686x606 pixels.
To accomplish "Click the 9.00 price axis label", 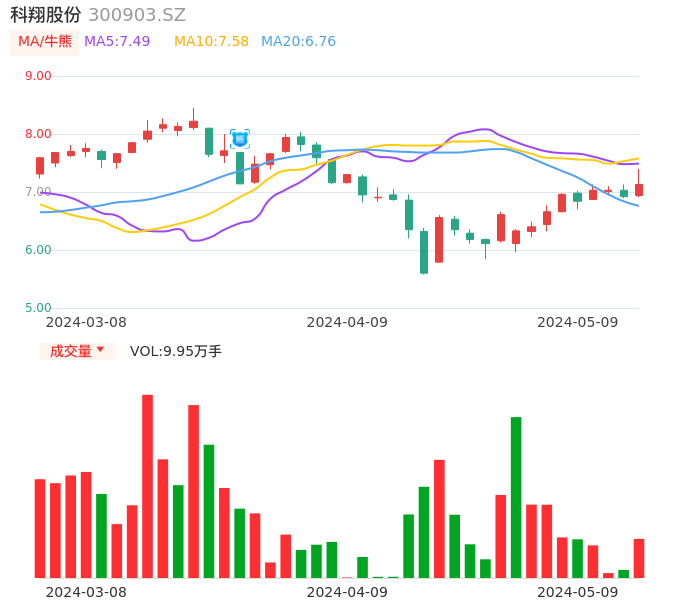I will click(38, 76).
